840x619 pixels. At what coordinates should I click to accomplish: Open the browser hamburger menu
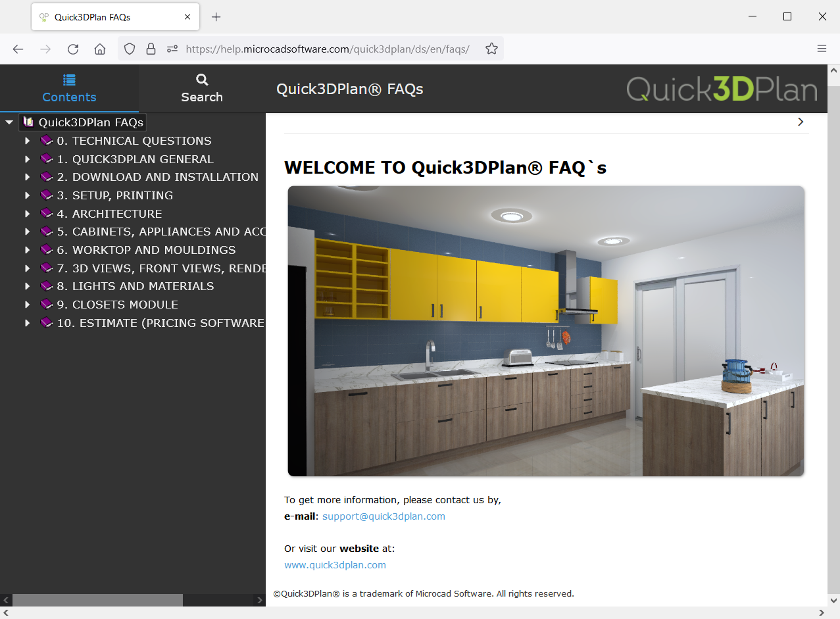pos(822,48)
